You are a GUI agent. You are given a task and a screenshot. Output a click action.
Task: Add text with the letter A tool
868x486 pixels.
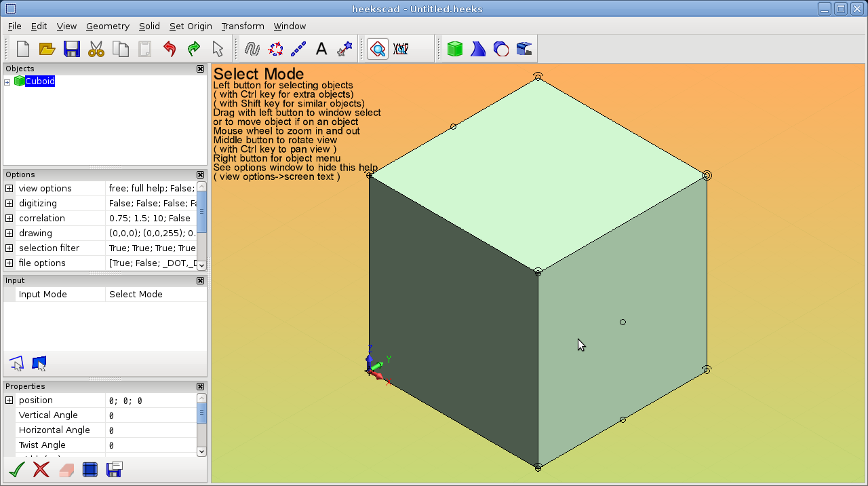[321, 49]
